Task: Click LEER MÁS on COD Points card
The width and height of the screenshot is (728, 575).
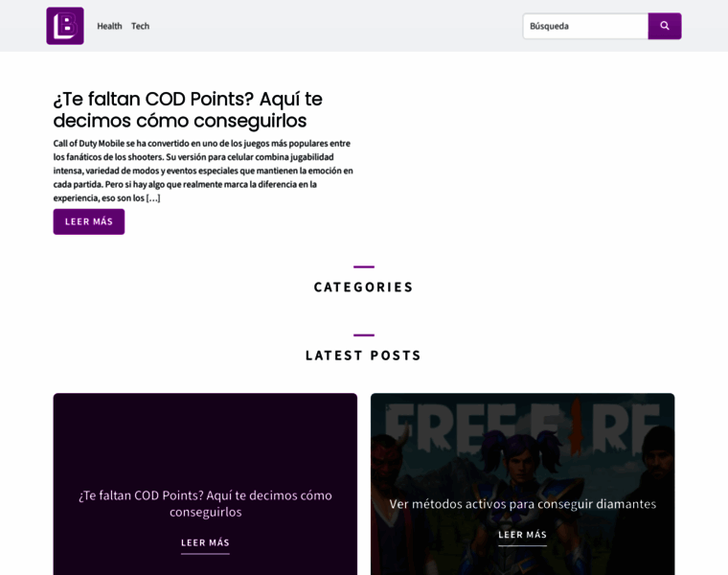Action: point(205,542)
